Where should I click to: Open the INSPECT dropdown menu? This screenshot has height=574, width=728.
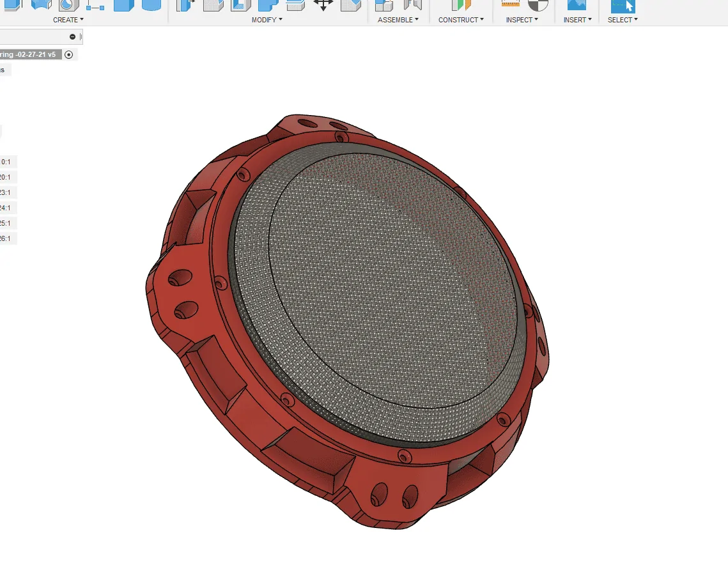(x=522, y=20)
